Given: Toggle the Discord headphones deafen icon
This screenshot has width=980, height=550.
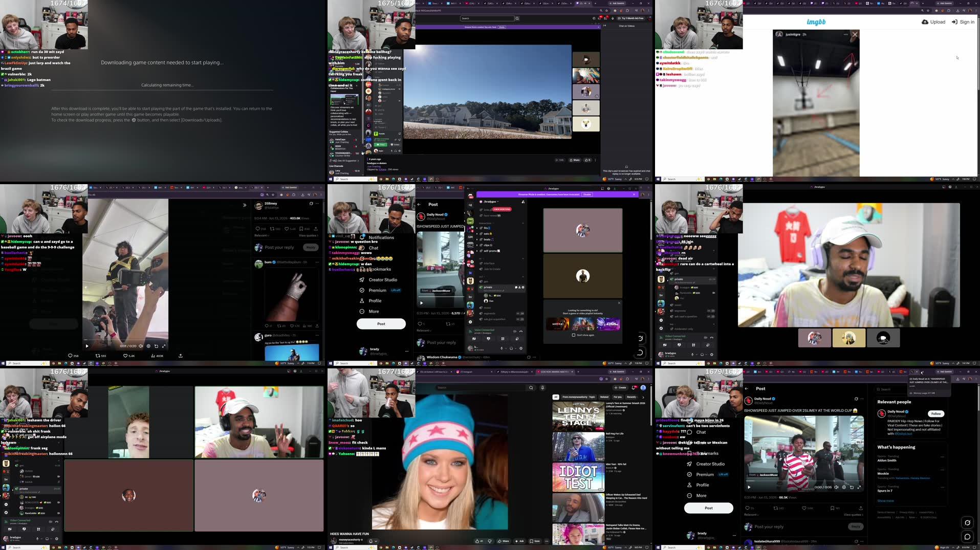Looking at the screenshot, I should 511,348.
